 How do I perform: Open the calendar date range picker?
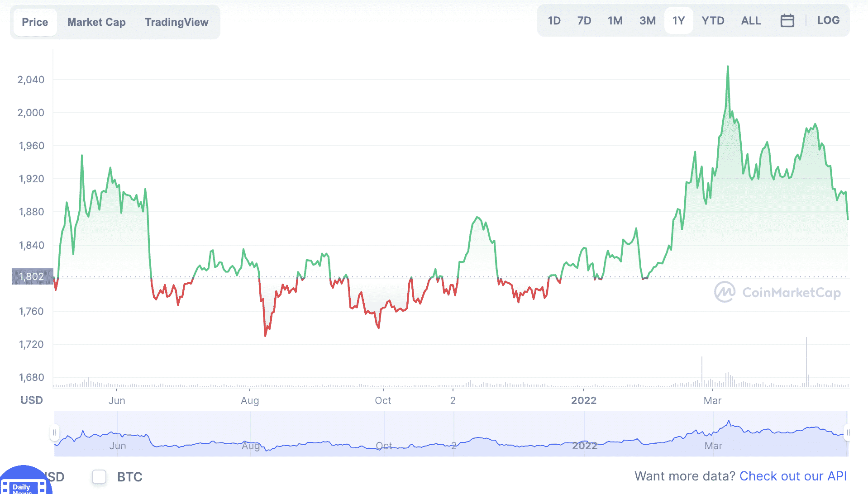tap(787, 20)
